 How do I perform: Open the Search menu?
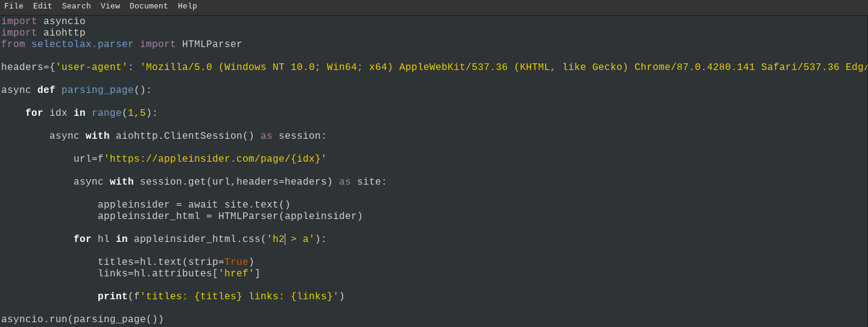(x=77, y=6)
